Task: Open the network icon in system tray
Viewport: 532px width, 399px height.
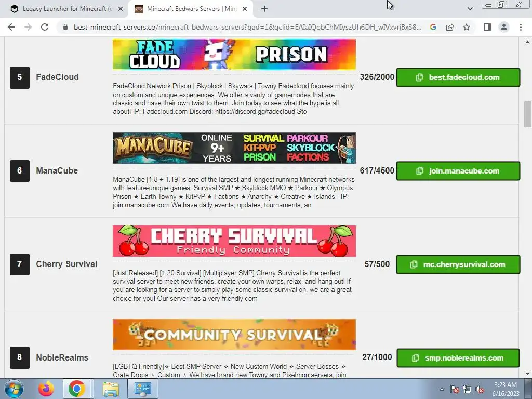Action: 467,390
